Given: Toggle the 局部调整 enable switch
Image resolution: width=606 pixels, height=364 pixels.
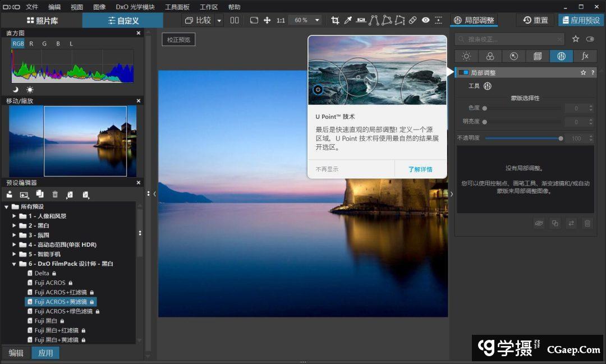Looking at the screenshot, I should tap(463, 73).
